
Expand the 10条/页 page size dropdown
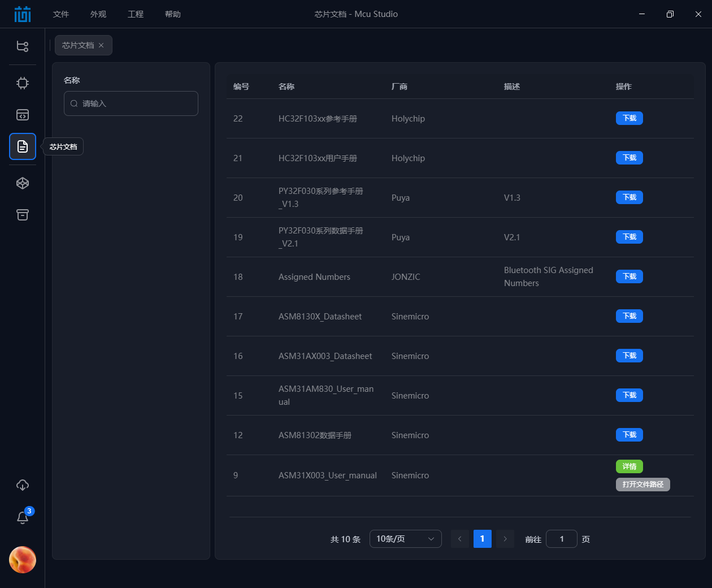tap(405, 539)
